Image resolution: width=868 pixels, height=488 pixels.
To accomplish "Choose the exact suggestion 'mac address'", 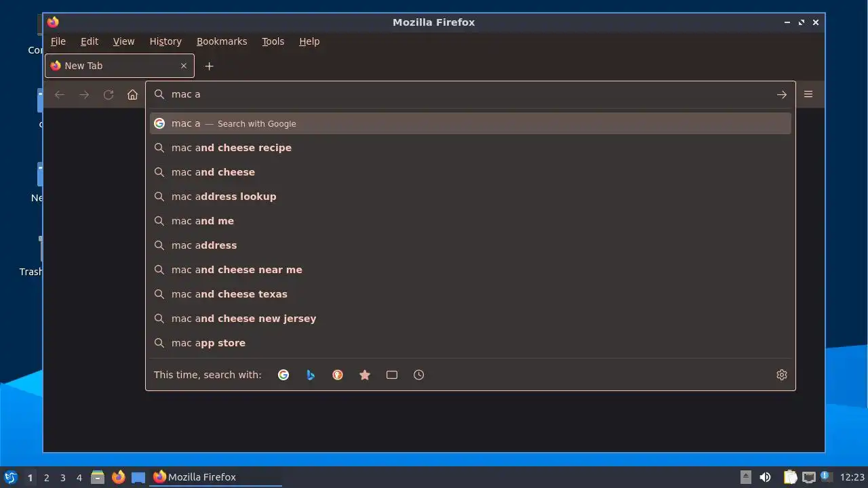I will coord(471,245).
